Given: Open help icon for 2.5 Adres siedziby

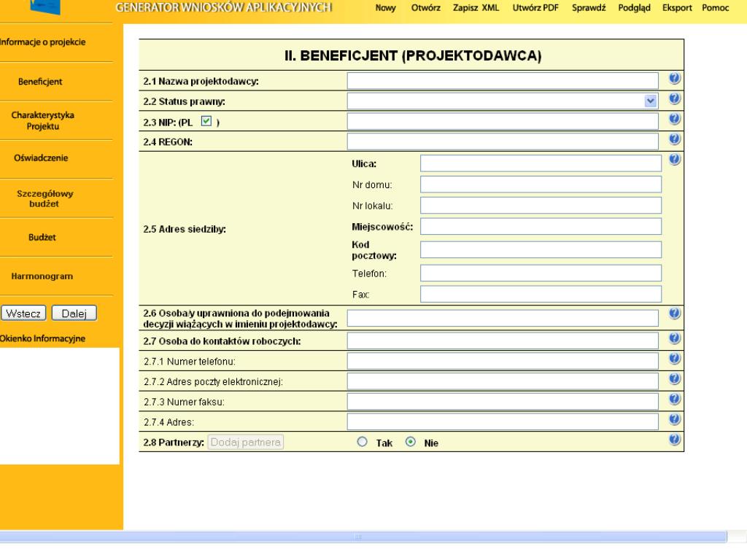Looking at the screenshot, I should (674, 159).
